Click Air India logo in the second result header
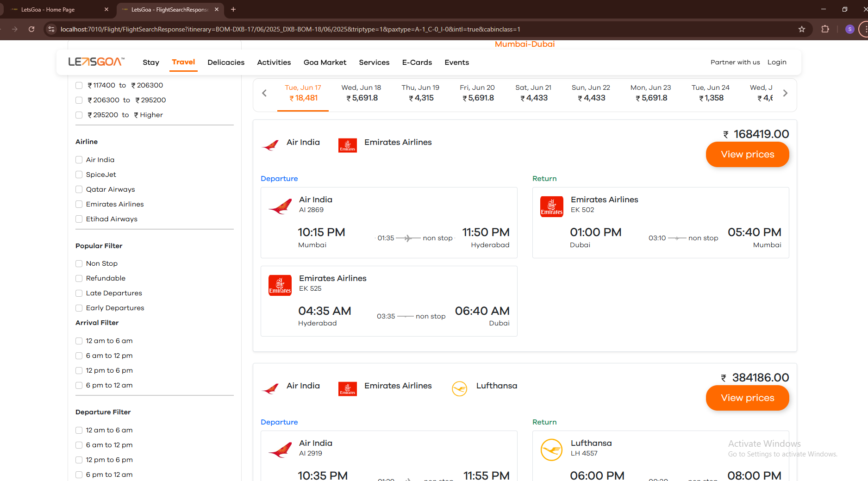The height and width of the screenshot is (481, 868). coord(270,388)
